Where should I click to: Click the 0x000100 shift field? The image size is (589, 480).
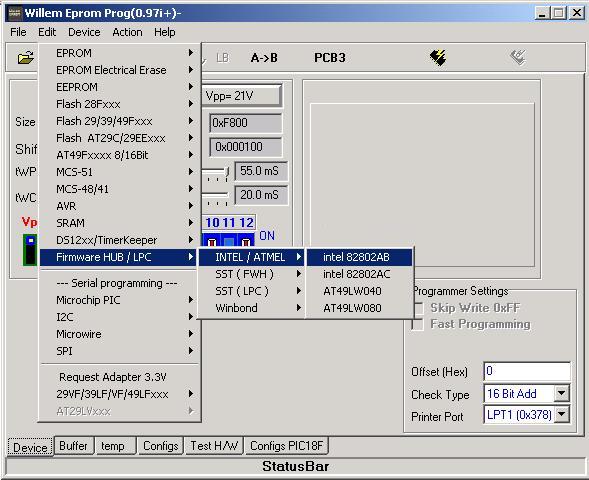click(245, 147)
